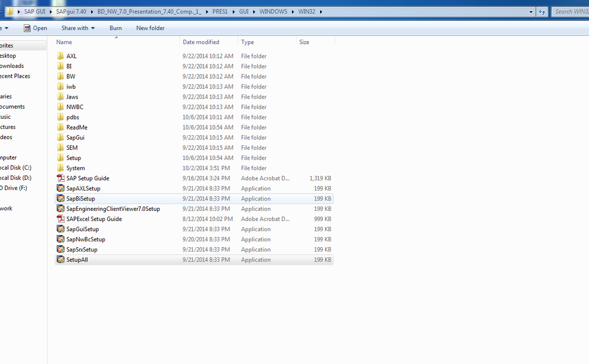Click the Search WIN32 input field

pyautogui.click(x=570, y=12)
